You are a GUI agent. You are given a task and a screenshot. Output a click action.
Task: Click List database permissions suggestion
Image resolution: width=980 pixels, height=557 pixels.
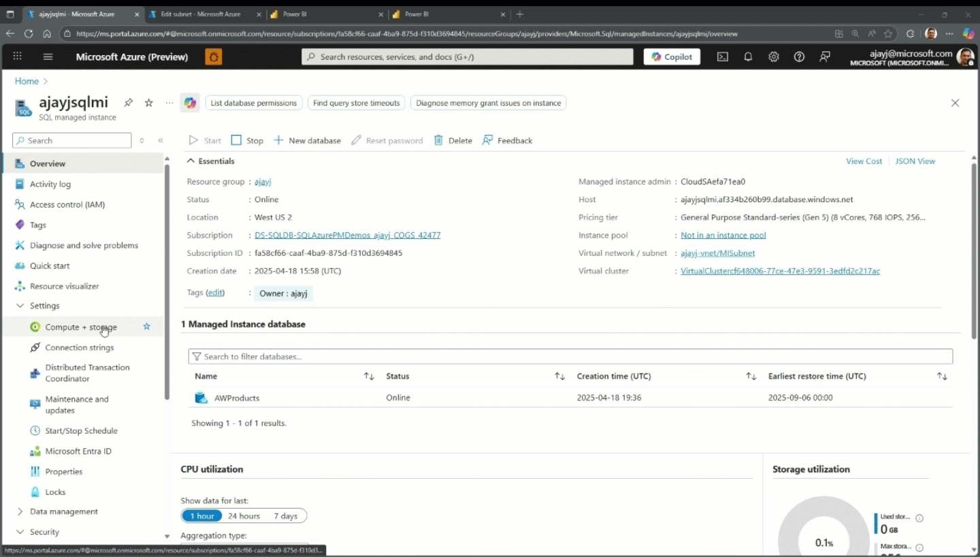253,103
